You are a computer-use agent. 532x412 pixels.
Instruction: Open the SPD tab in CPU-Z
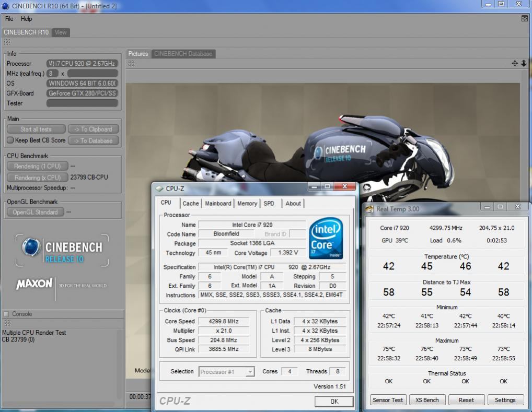[x=269, y=204]
